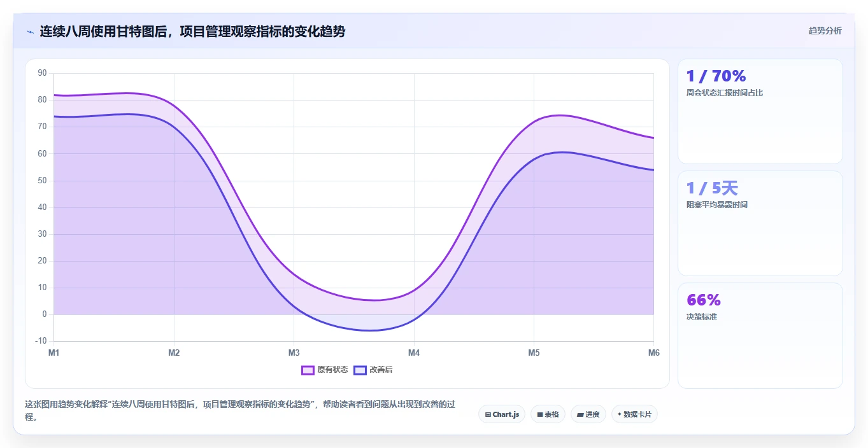Toggle the 改善后 legend item

click(x=373, y=370)
